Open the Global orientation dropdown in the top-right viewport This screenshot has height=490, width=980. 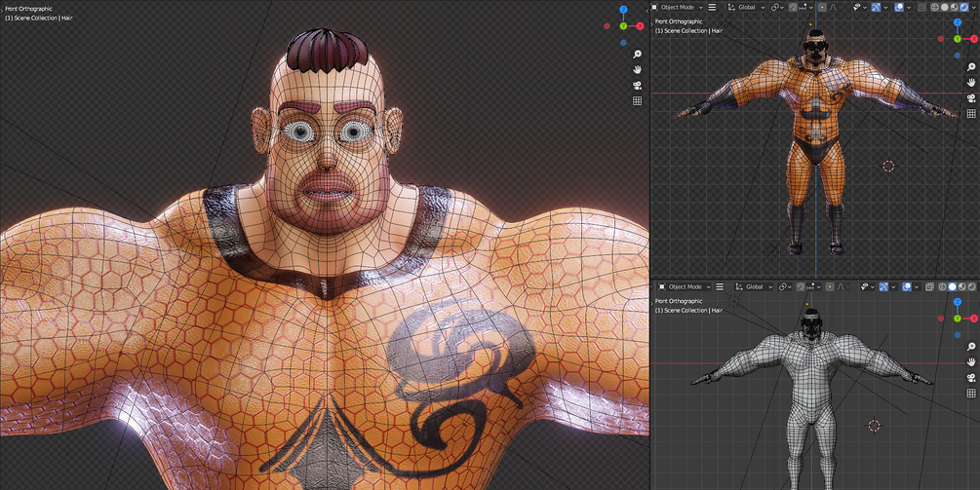click(x=746, y=8)
